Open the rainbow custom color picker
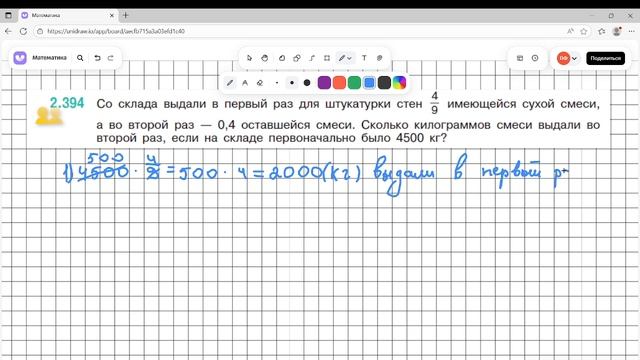The width and height of the screenshot is (640, 360). pyautogui.click(x=399, y=83)
